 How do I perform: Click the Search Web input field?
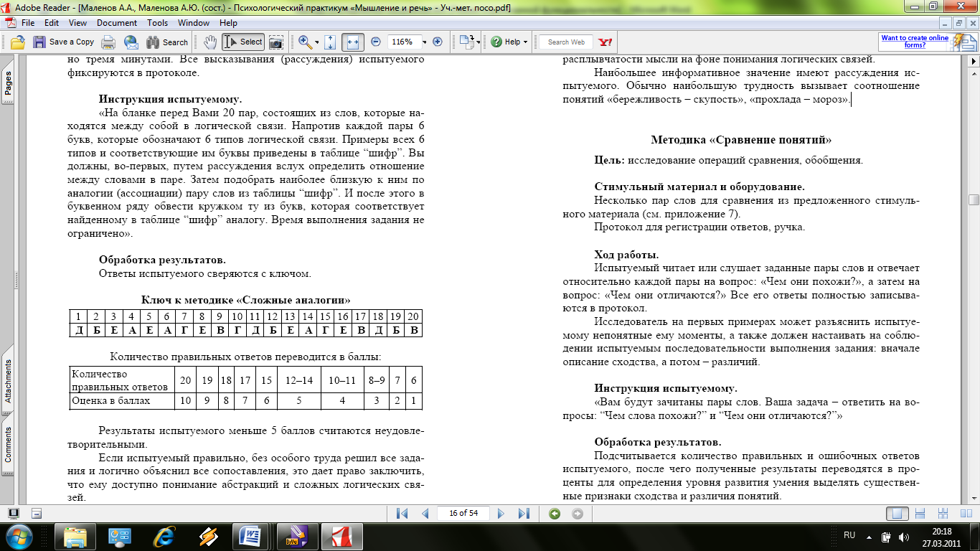566,42
